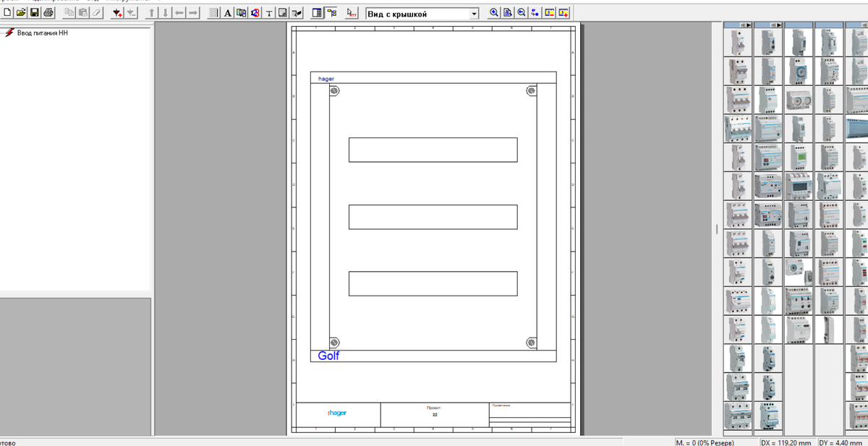Viewport: 868px width, 446px height.
Task: Fit page with the magnifier page icon
Action: tap(508, 13)
